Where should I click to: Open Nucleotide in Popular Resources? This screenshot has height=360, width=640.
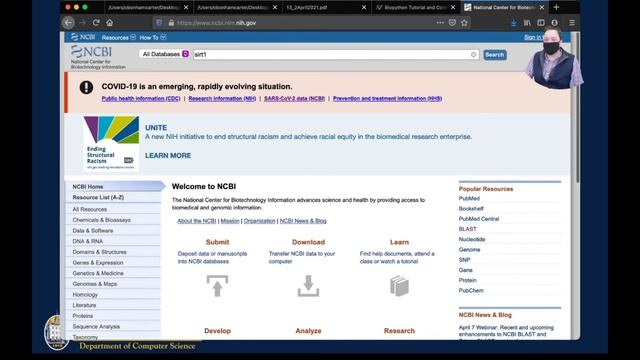pos(471,239)
